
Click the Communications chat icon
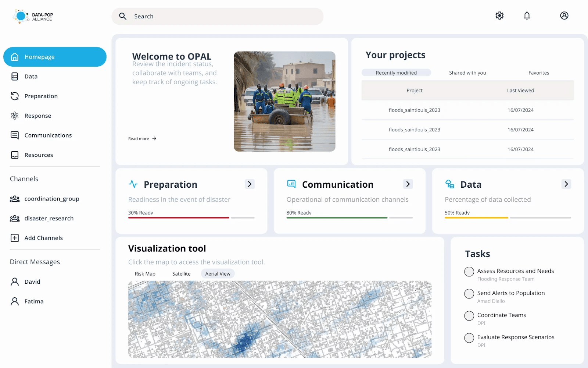point(15,135)
